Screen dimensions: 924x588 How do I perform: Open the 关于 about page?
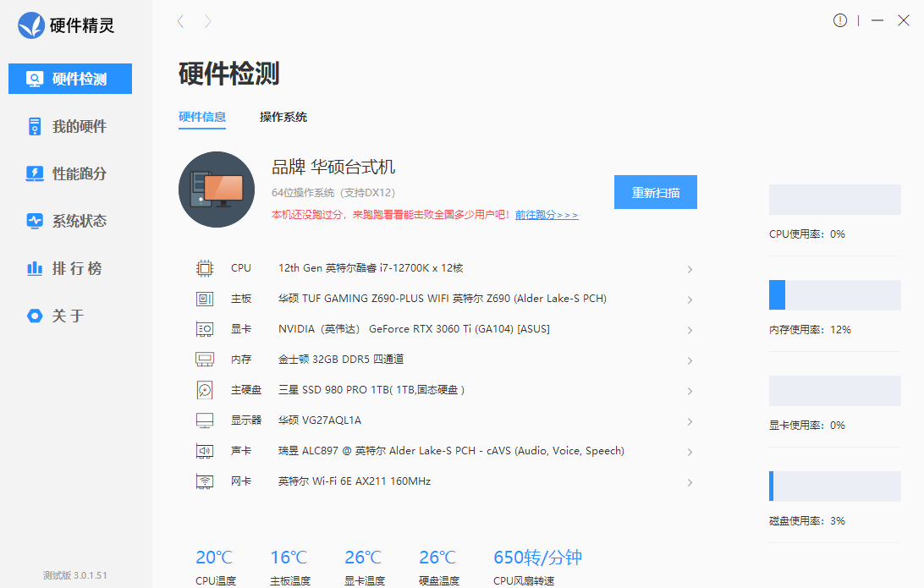pos(70,316)
